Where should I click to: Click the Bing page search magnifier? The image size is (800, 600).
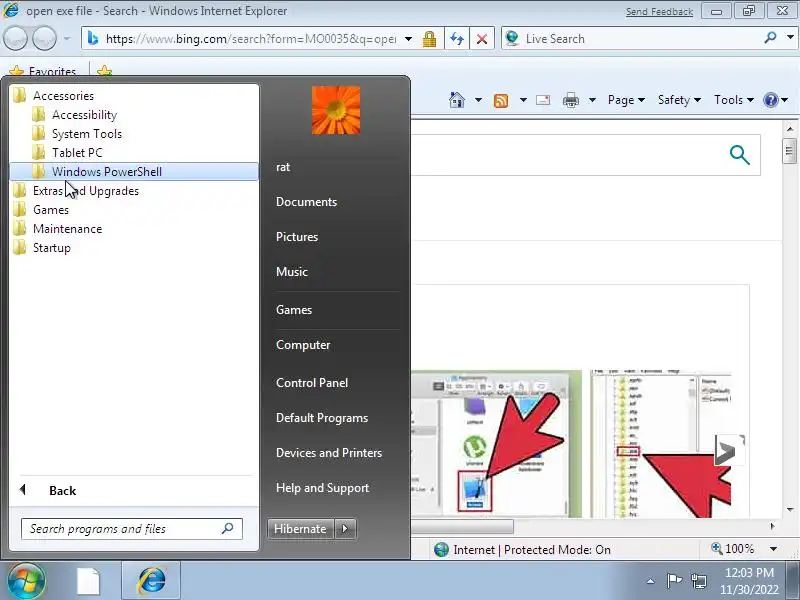coord(739,155)
